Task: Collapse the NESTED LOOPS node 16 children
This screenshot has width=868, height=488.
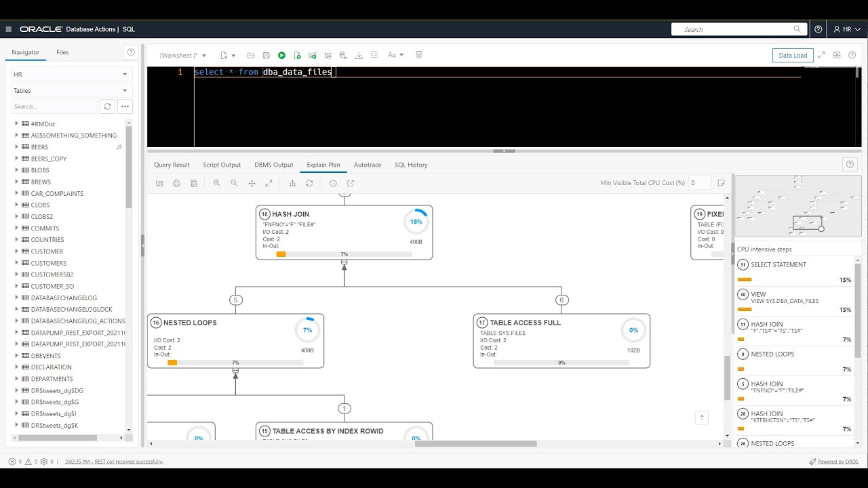Action: click(x=235, y=370)
